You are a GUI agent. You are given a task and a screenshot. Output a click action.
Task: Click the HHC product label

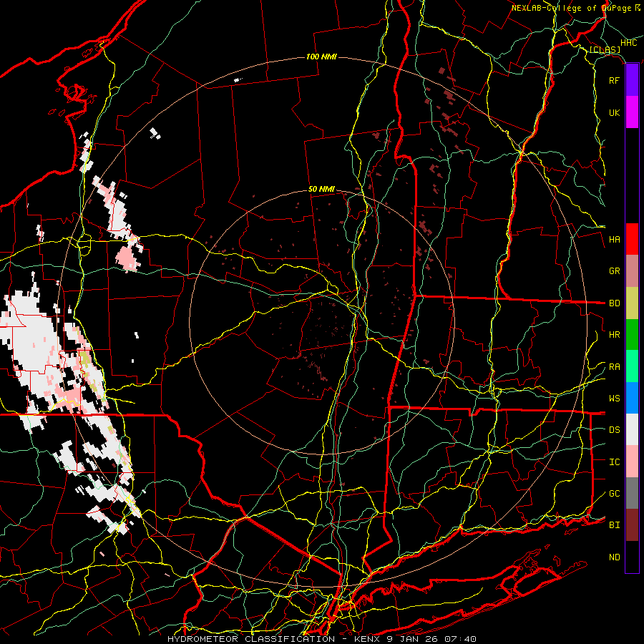629,43
